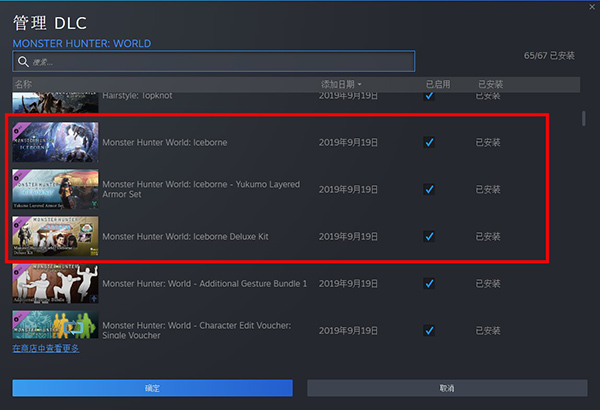Click the 已启用 column header
The width and height of the screenshot is (600, 410).
[438, 84]
